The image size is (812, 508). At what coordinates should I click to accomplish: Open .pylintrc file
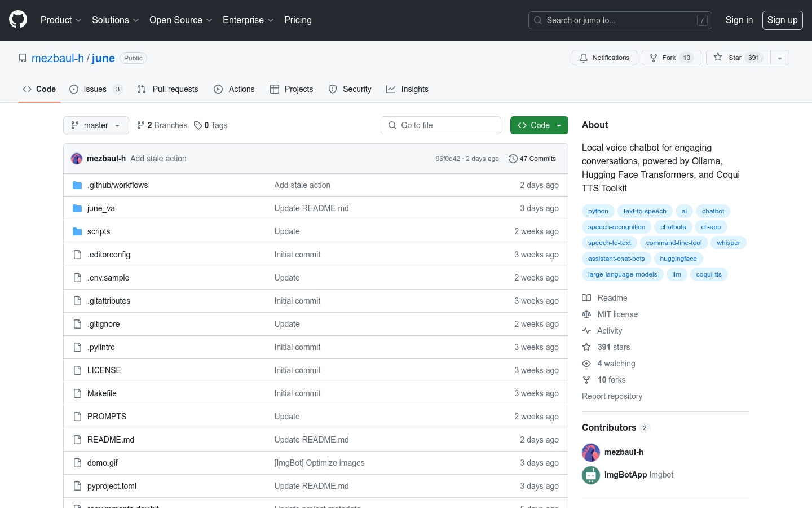click(101, 347)
